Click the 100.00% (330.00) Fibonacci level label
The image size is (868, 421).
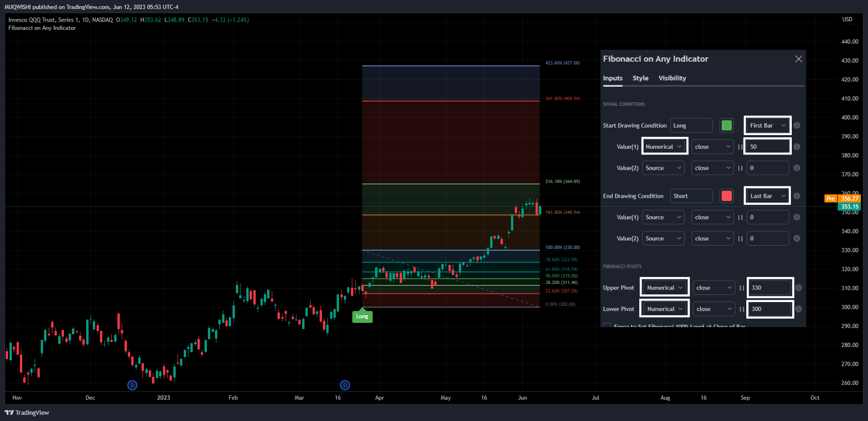pos(563,247)
